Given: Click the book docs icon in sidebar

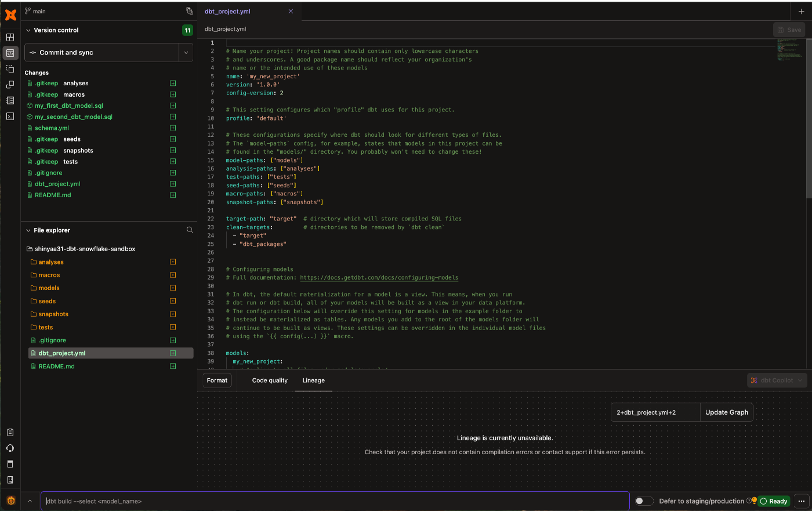Looking at the screenshot, I should click(x=10, y=463).
